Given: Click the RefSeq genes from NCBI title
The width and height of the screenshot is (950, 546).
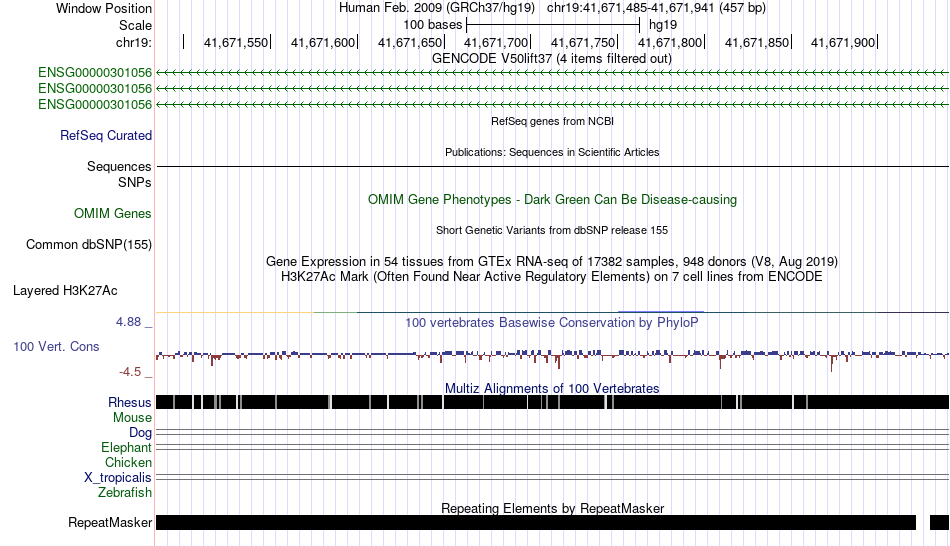Looking at the screenshot, I should (552, 121).
